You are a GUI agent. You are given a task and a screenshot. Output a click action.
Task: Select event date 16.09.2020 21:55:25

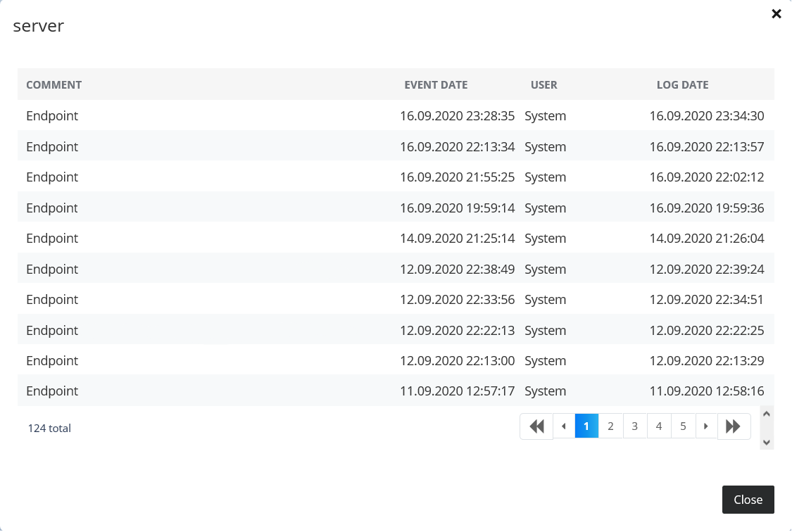(457, 177)
